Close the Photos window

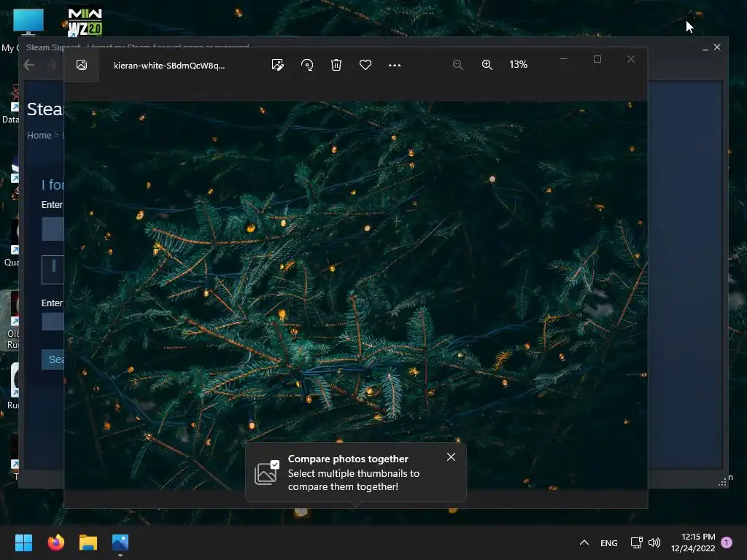[631, 59]
